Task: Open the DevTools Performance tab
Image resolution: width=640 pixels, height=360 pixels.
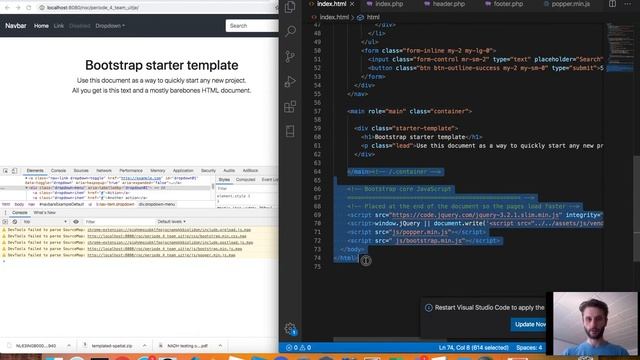Action: (131, 171)
